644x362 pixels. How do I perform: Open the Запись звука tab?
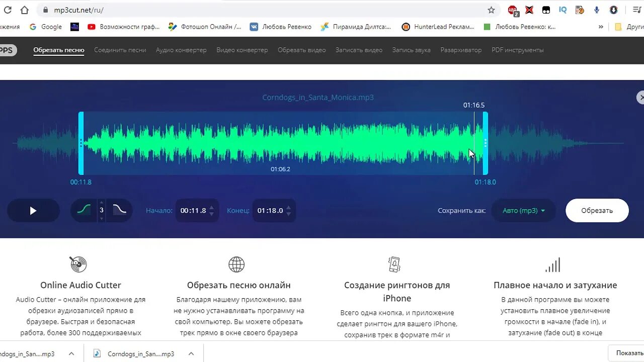(412, 50)
